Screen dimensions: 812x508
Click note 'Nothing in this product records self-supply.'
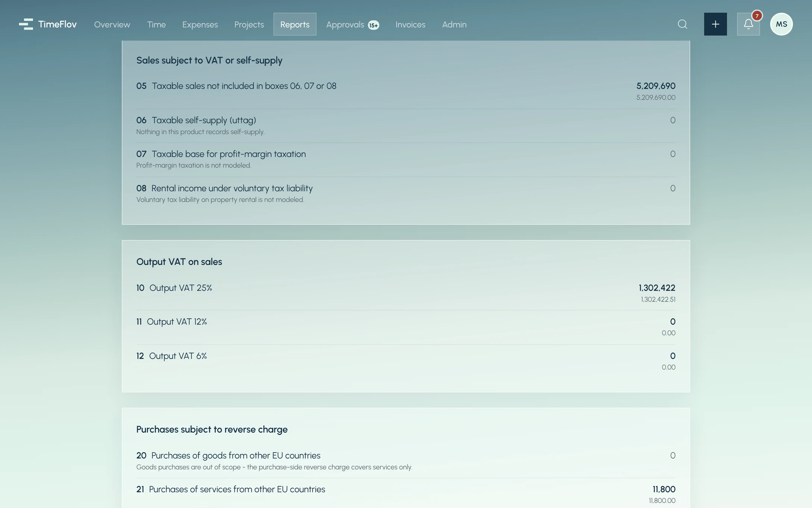pos(200,132)
